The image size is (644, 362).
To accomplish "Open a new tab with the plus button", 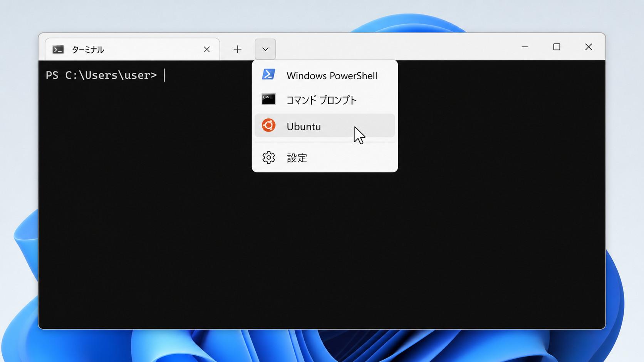I will pos(238,49).
